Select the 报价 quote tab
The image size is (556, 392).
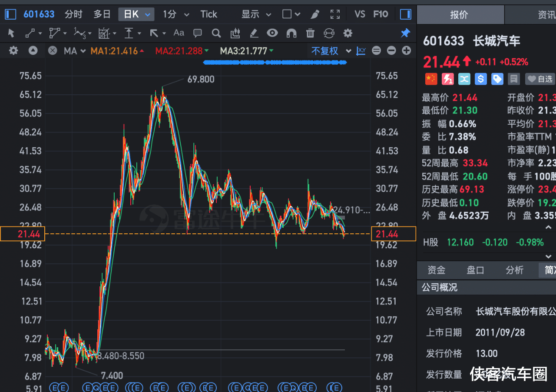(x=460, y=15)
